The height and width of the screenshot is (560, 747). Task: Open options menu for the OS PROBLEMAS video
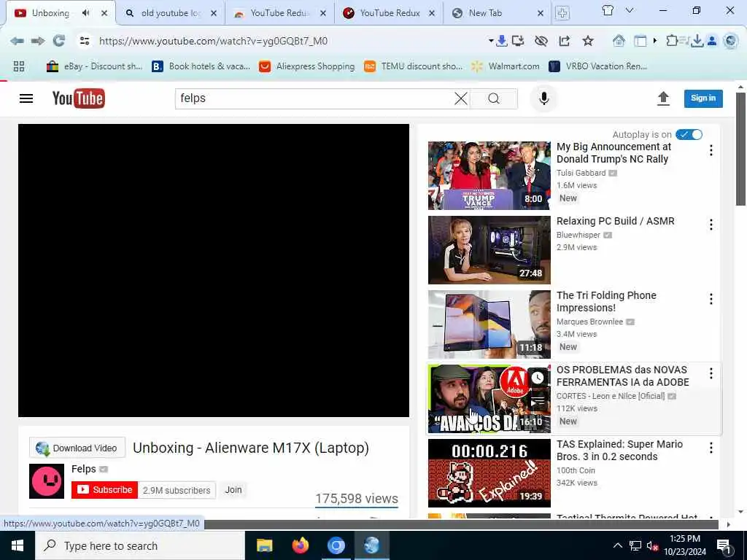[711, 373]
